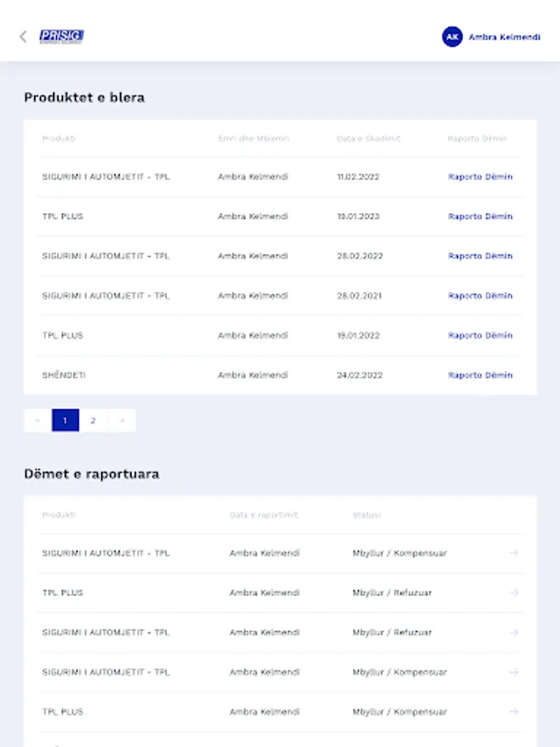Image resolution: width=560 pixels, height=747 pixels.
Task: Select pagination page 1
Action: 66,421
